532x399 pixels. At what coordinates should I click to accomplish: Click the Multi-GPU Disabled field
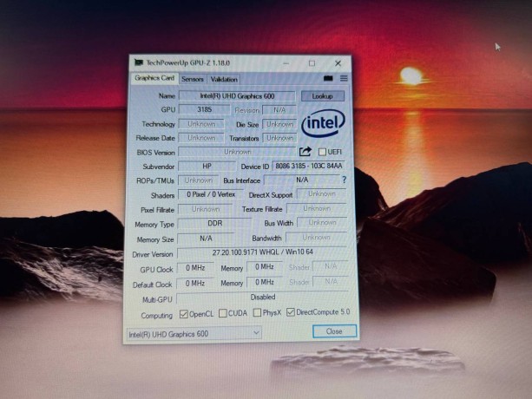tap(263, 298)
